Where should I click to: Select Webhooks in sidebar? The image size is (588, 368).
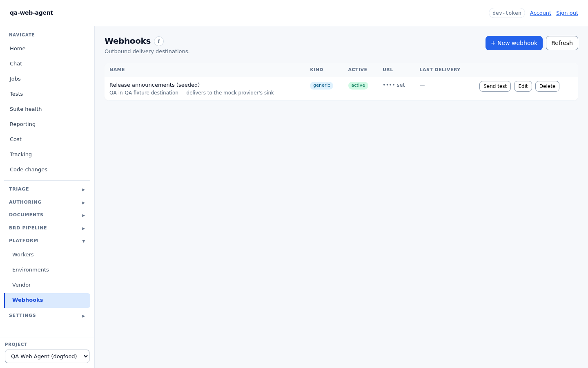click(x=47, y=301)
